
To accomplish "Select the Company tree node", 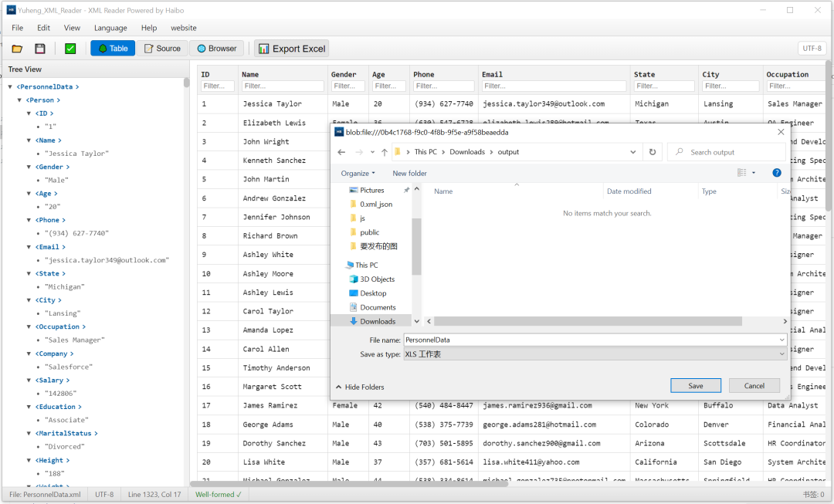I will 54,353.
